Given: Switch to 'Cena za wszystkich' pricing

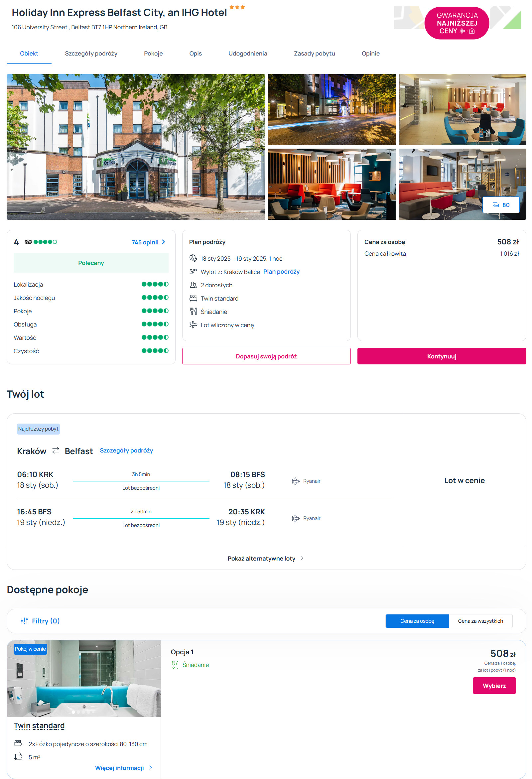Looking at the screenshot, I should (480, 621).
